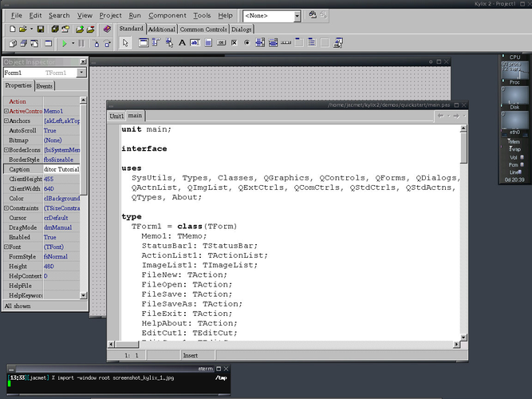The width and height of the screenshot is (532, 399).
Task: Select the PopupMenu component icon
Action: click(169, 43)
